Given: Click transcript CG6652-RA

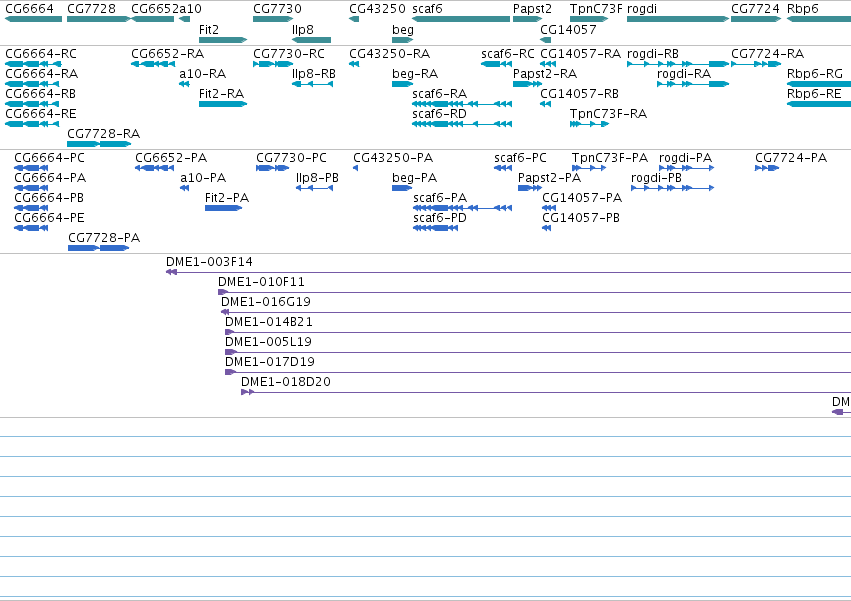Looking at the screenshot, I should tap(168, 54).
